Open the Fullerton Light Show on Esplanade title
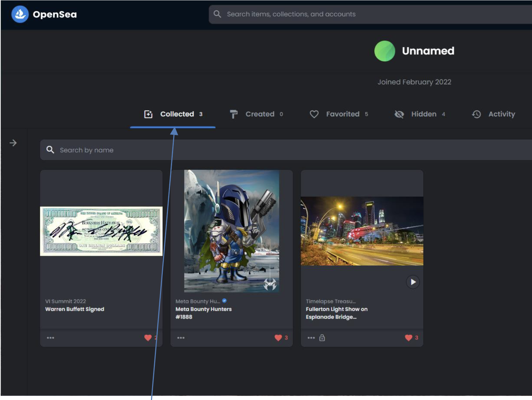The image size is (532, 400). click(337, 313)
